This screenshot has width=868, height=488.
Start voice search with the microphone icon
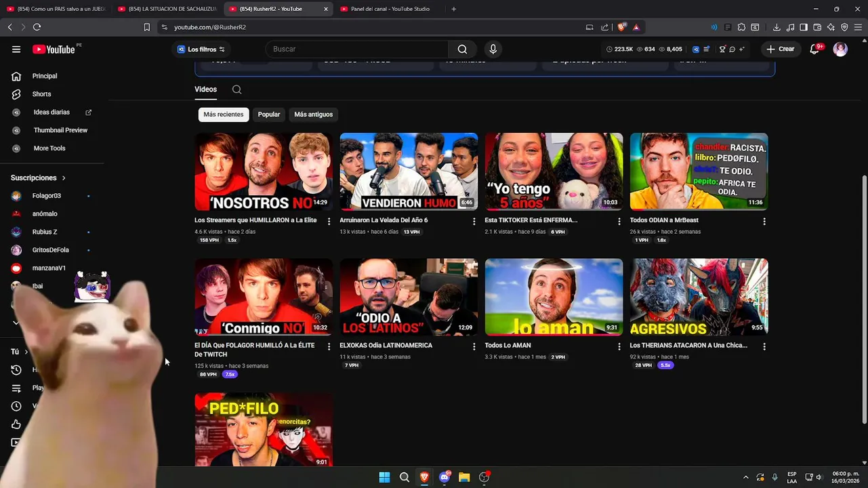click(x=493, y=49)
